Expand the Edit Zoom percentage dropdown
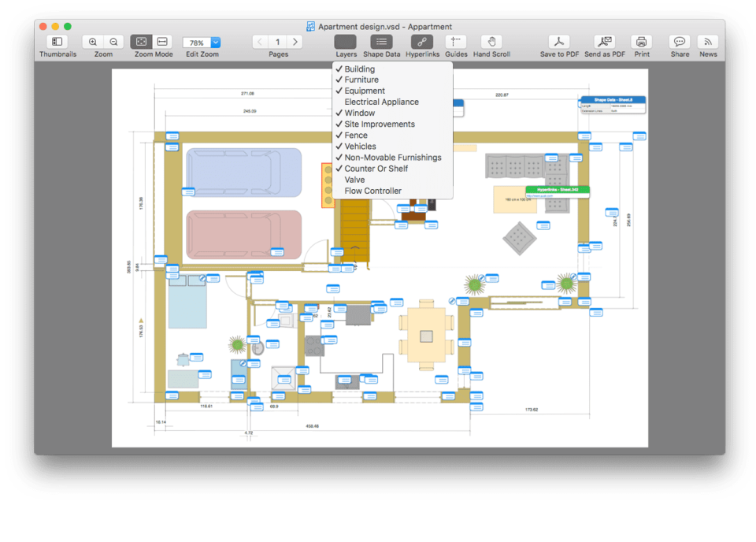The height and width of the screenshot is (542, 756). (x=216, y=43)
